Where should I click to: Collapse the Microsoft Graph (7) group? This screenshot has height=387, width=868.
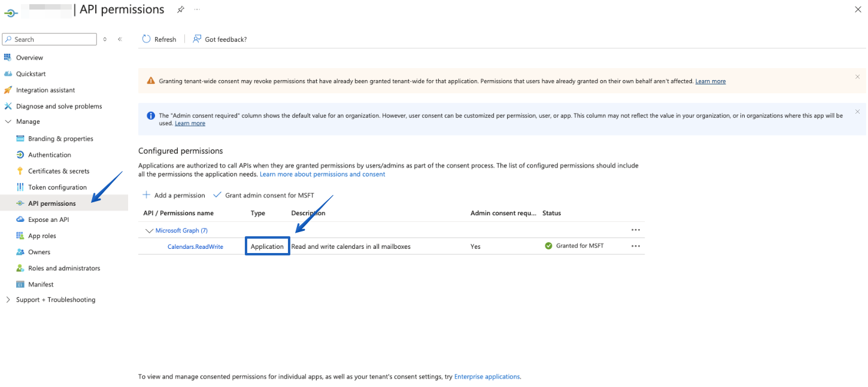(x=148, y=230)
